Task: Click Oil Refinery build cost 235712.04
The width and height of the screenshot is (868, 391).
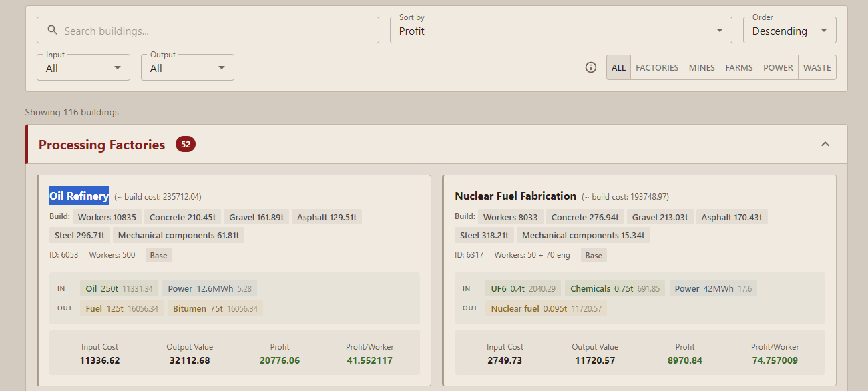Action: click(158, 197)
